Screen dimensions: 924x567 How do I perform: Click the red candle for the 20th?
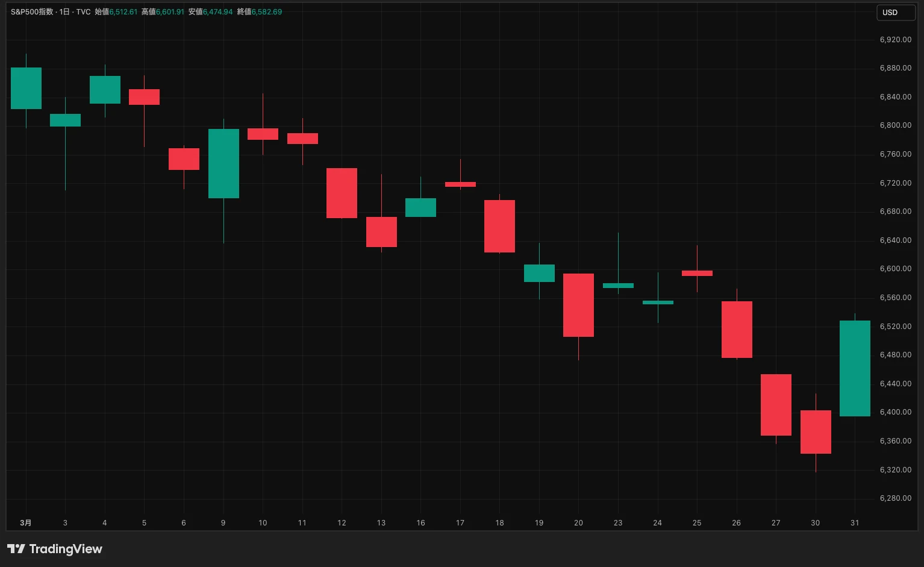(578, 305)
